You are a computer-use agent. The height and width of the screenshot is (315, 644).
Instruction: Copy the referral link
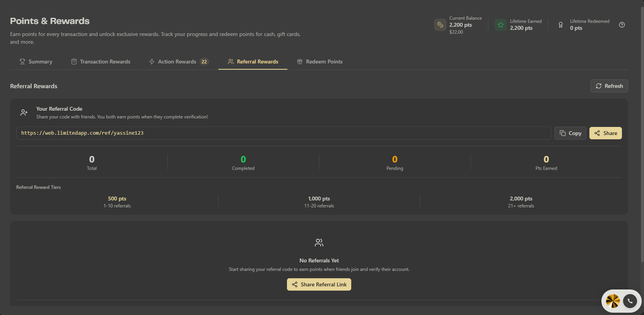point(570,133)
